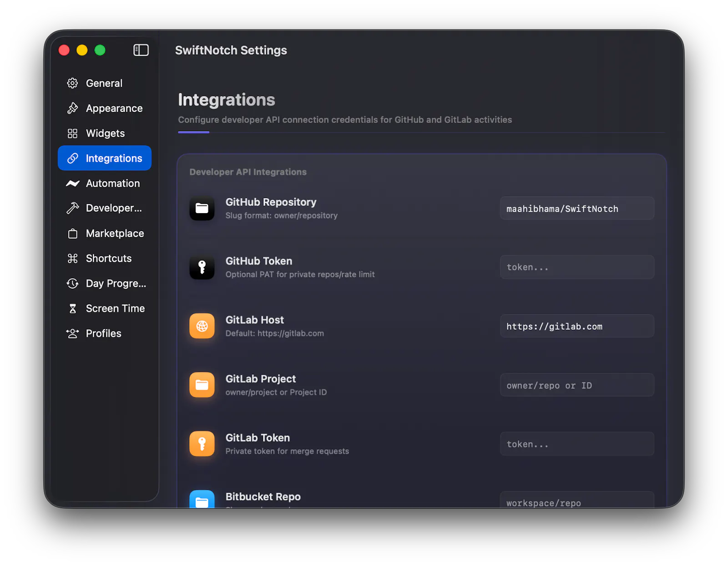The width and height of the screenshot is (728, 566).
Task: Click the GitLab Host globe icon
Action: coord(202,326)
